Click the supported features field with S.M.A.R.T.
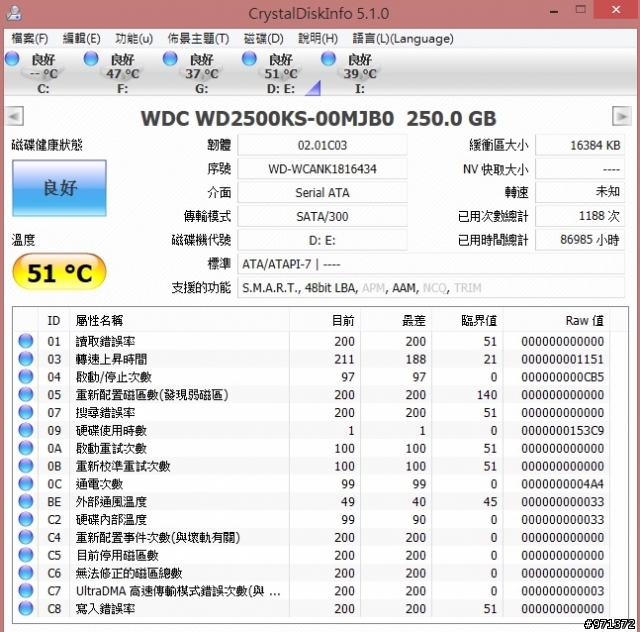The width and height of the screenshot is (640, 632). 431,288
